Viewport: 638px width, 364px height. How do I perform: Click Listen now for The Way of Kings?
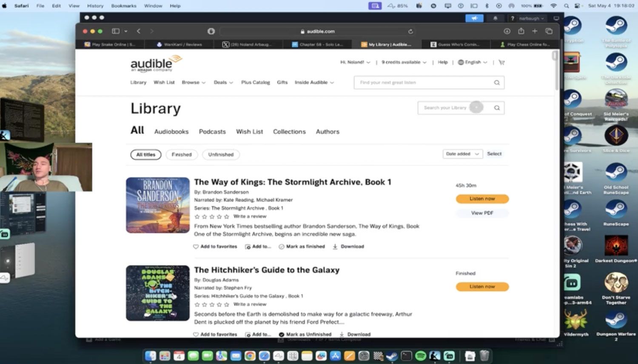coord(482,199)
